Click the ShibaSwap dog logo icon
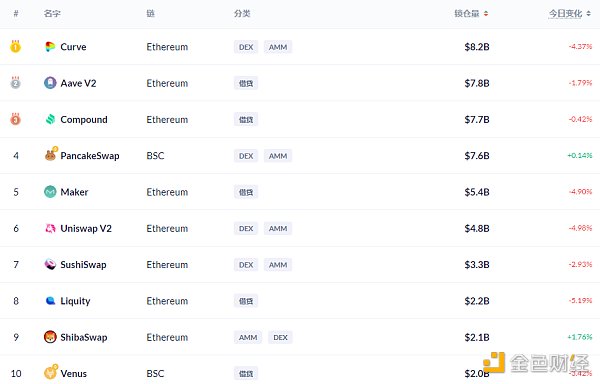 point(50,337)
